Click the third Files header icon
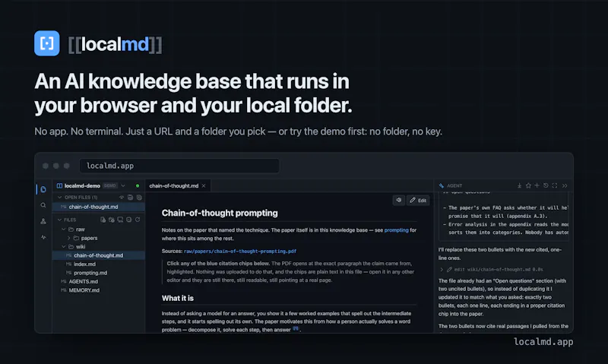 point(120,220)
